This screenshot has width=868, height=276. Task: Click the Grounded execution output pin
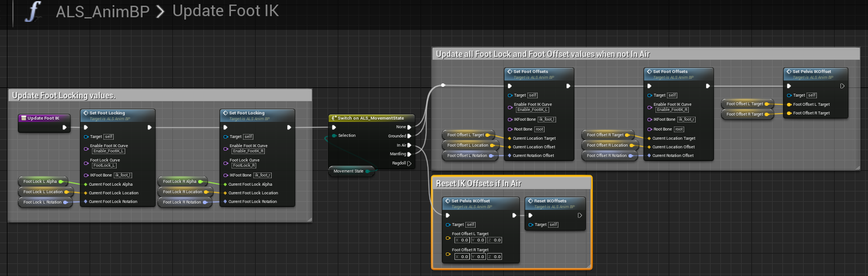(x=409, y=136)
